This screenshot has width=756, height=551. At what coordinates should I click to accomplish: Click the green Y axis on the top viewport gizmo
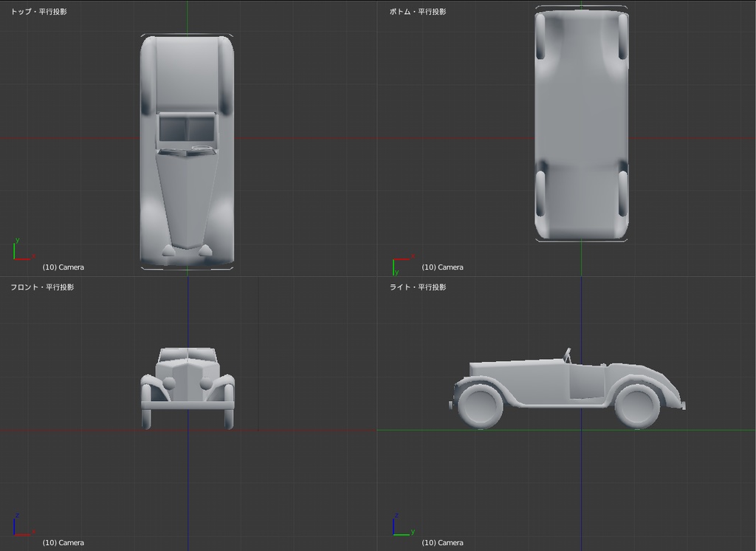(14, 251)
